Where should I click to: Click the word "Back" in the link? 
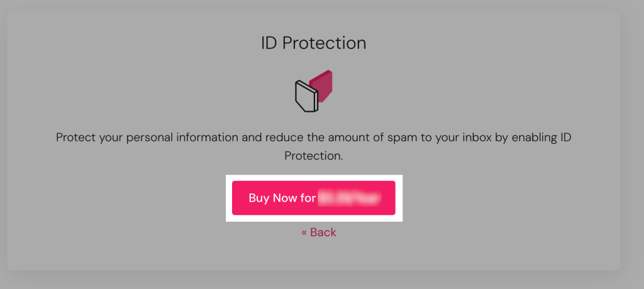point(323,232)
